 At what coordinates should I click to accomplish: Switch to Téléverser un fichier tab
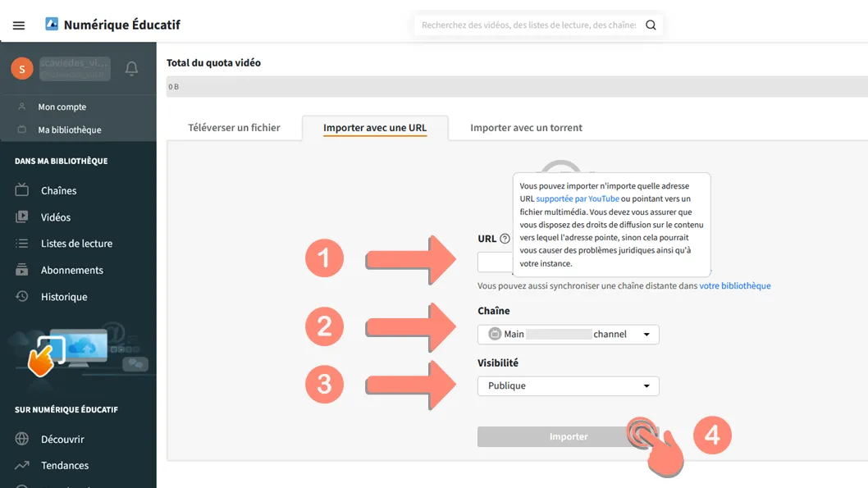(234, 128)
